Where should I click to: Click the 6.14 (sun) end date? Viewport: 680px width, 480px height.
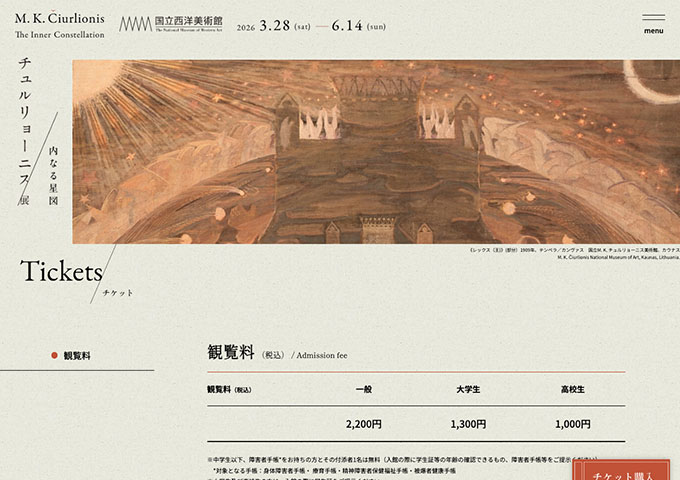tap(359, 26)
